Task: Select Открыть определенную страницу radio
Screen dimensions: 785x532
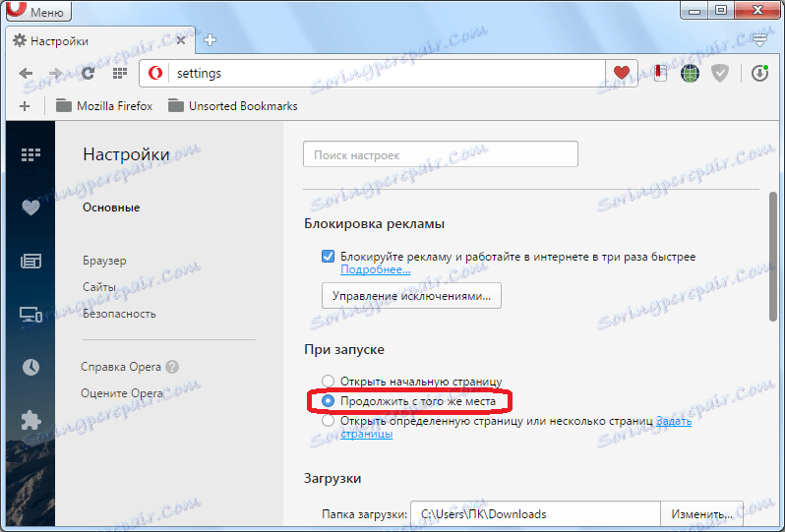Action: (328, 421)
